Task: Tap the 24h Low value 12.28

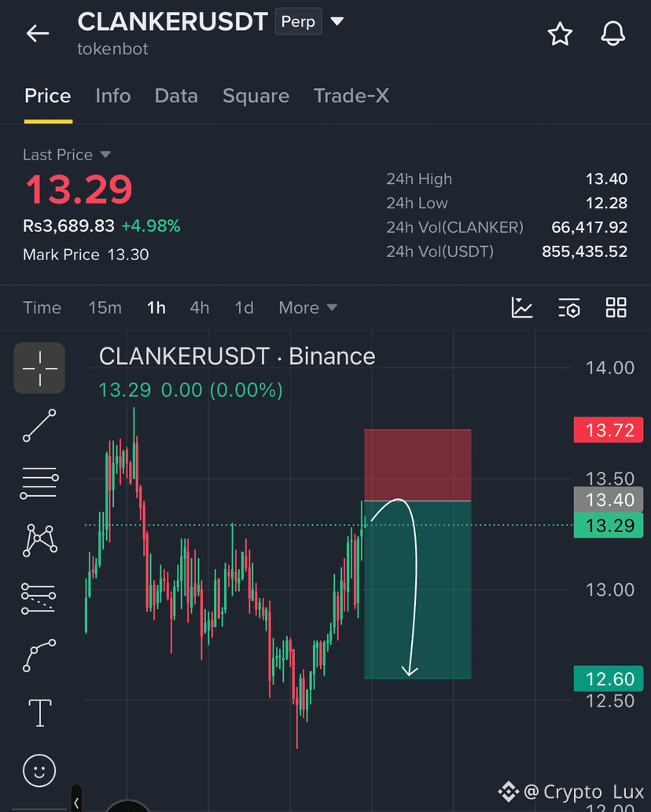Action: tap(606, 203)
